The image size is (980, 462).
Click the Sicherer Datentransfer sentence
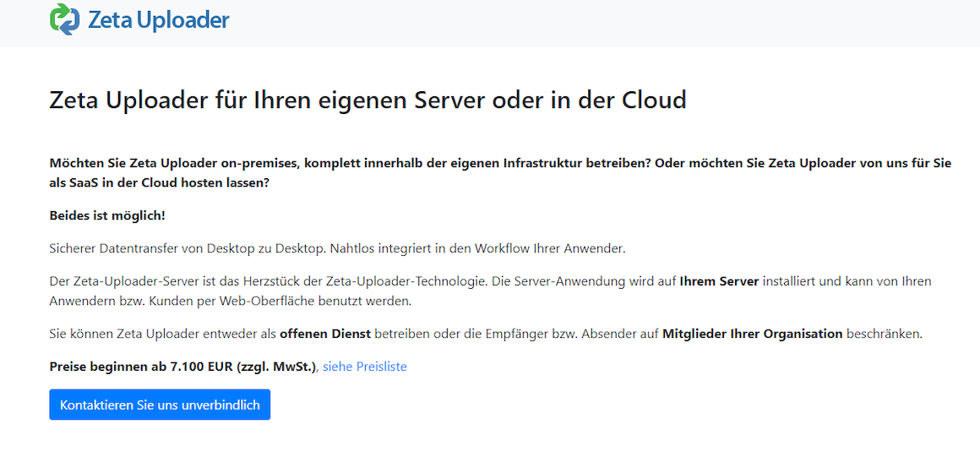pos(337,248)
